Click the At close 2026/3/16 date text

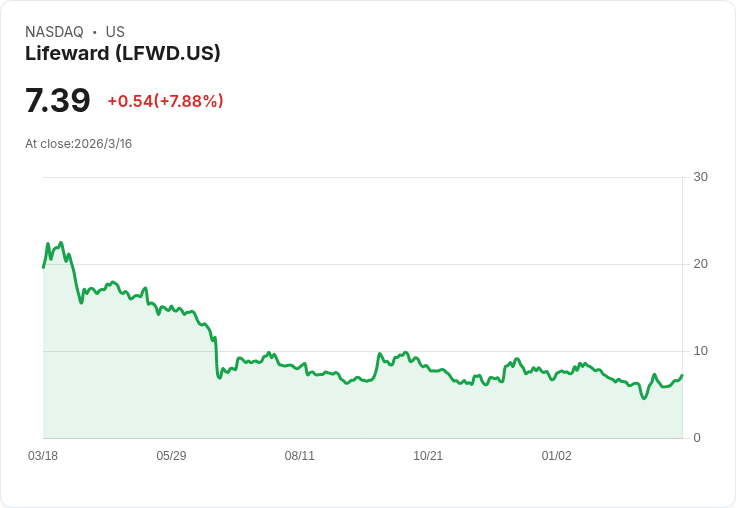point(78,143)
